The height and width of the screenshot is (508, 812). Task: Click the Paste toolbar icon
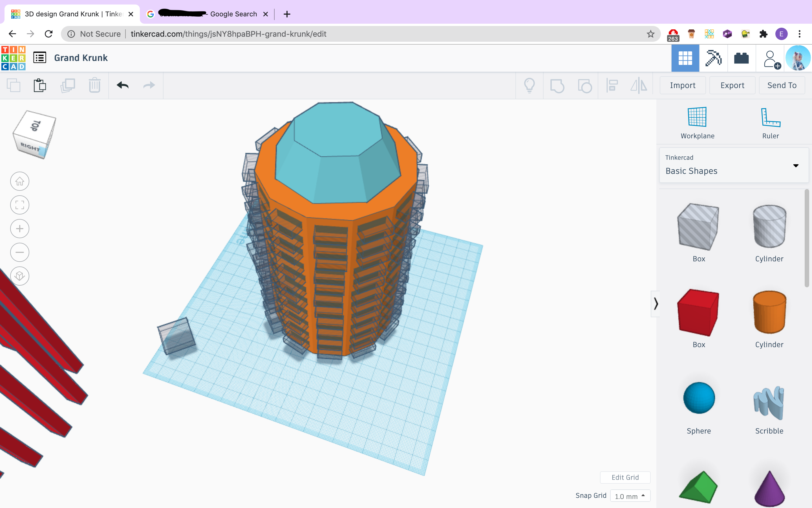click(x=39, y=85)
